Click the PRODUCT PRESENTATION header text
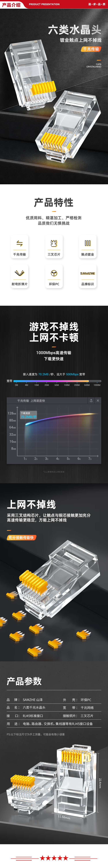Image resolution: width=108 pixels, height=868 pixels. pos(44,4)
